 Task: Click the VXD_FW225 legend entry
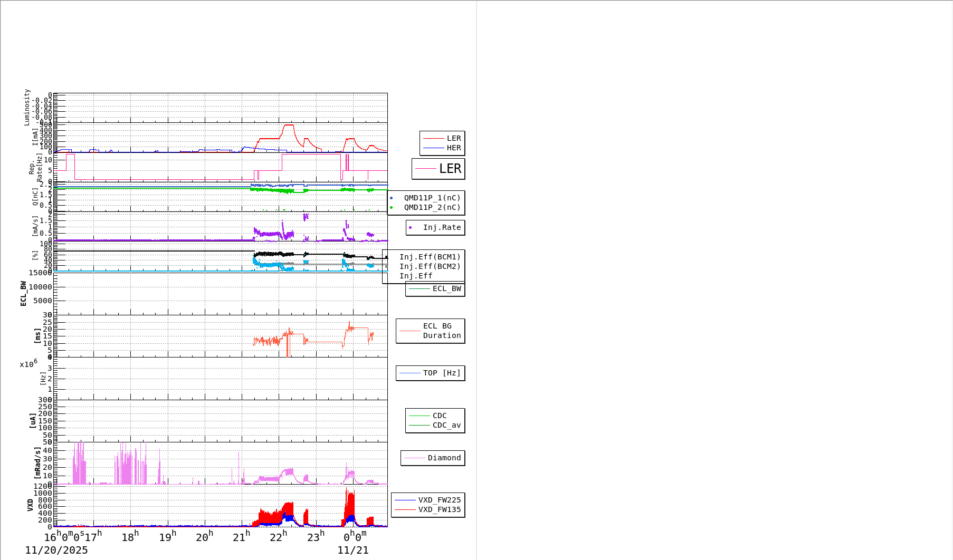coord(440,500)
